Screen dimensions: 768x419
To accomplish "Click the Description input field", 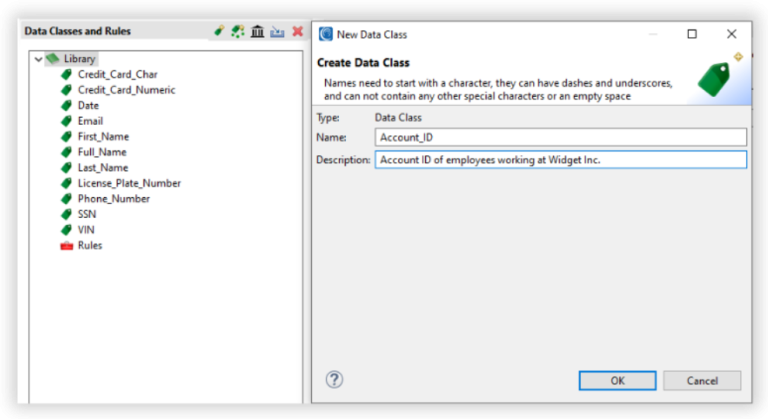I will click(x=561, y=160).
